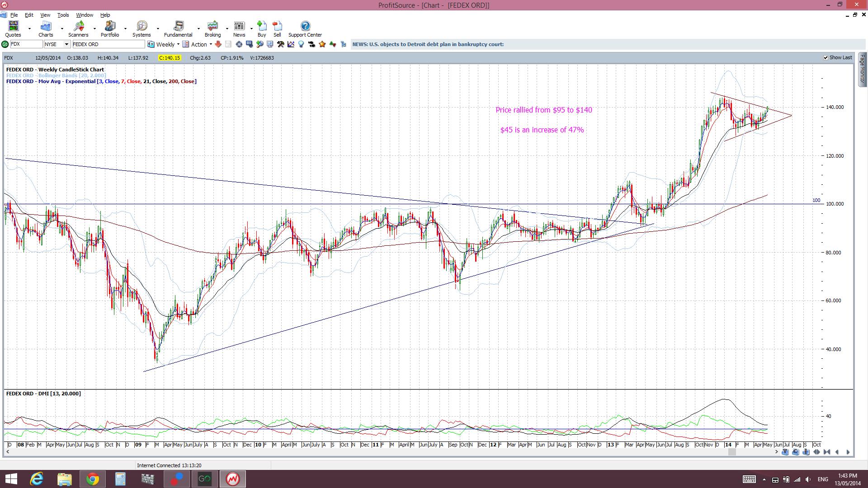Click the compress chart horizontally arrows icon
The width and height of the screenshot is (868, 488).
click(827, 452)
